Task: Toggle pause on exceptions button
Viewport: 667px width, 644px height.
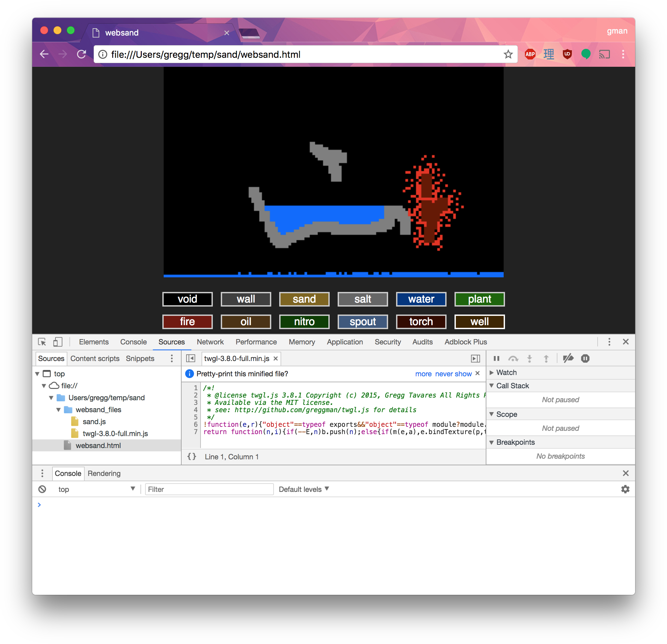Action: click(x=585, y=358)
